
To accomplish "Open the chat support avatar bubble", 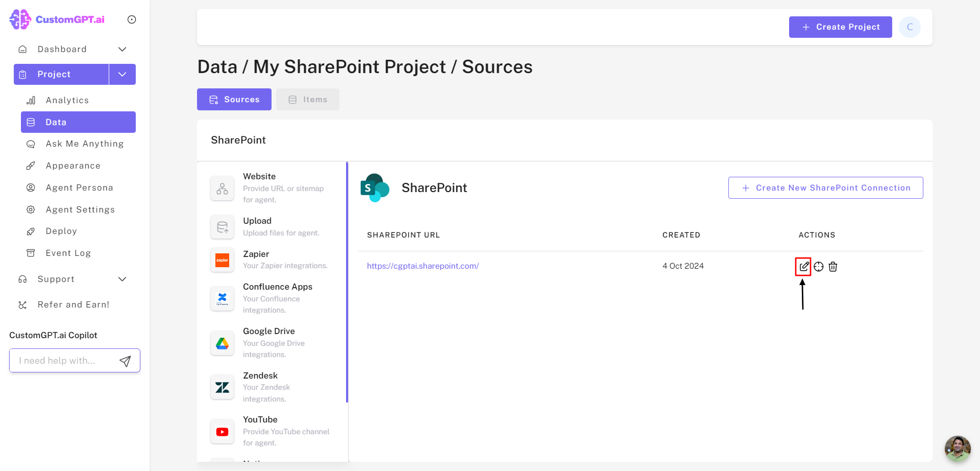I will click(958, 449).
